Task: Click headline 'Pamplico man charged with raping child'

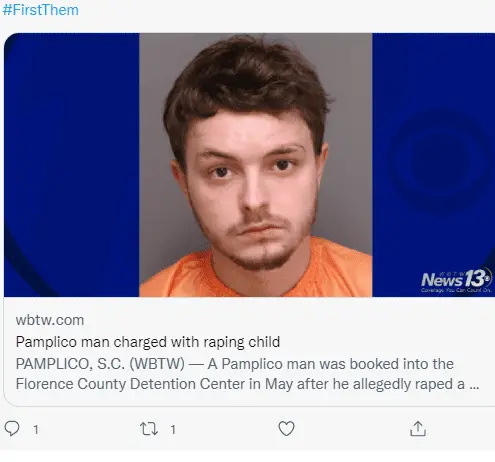Action: pos(148,342)
